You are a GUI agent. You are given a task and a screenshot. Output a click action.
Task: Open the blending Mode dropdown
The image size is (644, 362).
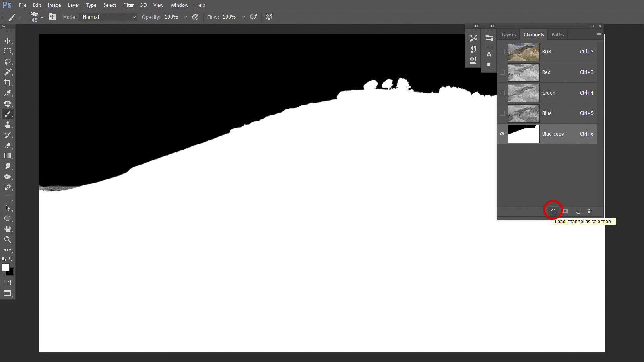point(108,17)
